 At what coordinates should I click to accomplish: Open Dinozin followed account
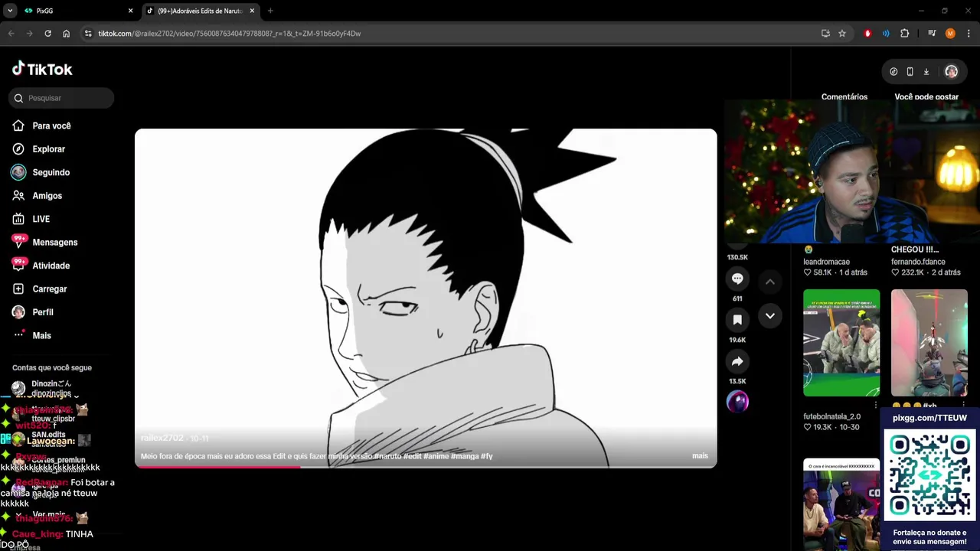(x=51, y=388)
